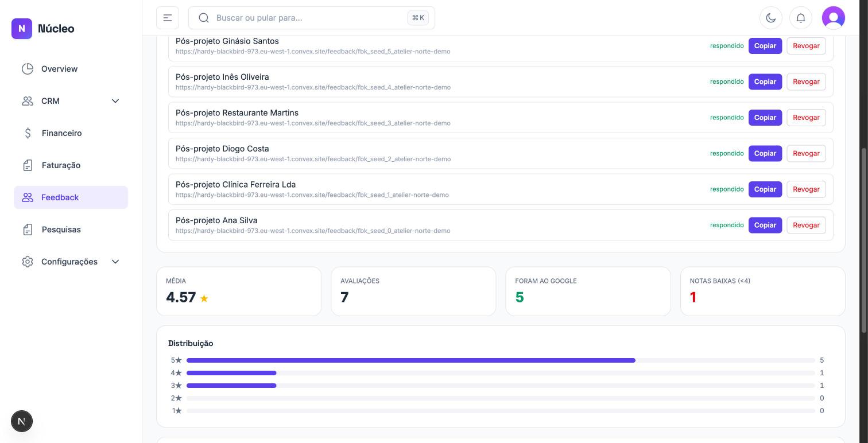Focus the Buscar ou pular para search field

311,18
